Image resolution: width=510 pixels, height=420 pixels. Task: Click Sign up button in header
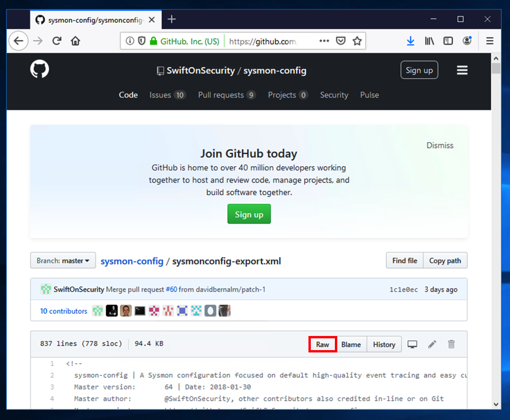(420, 70)
